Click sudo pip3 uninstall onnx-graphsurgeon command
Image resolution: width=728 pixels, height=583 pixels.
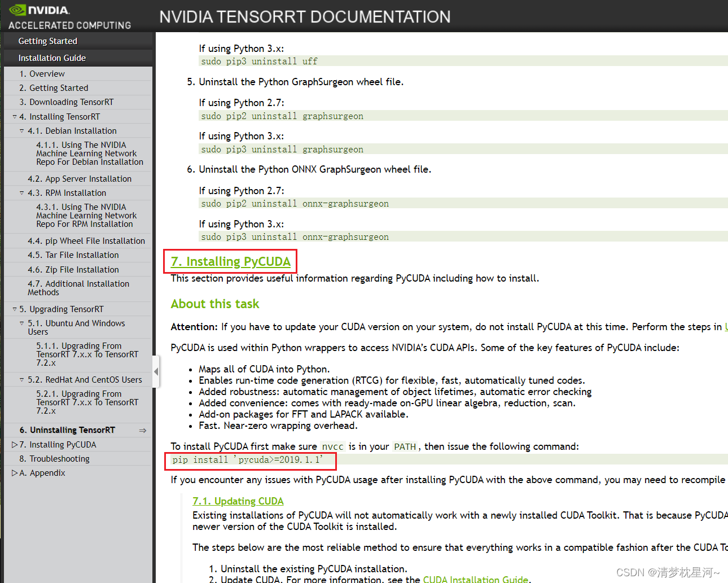(x=295, y=237)
